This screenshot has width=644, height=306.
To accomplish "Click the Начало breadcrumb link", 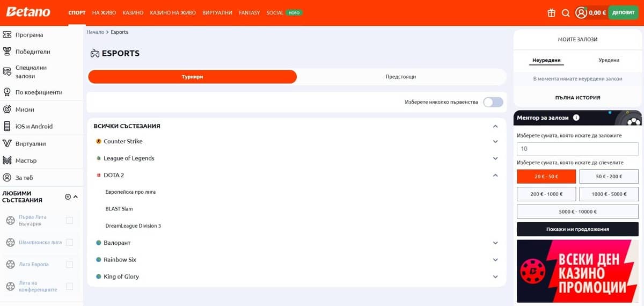I will (95, 32).
